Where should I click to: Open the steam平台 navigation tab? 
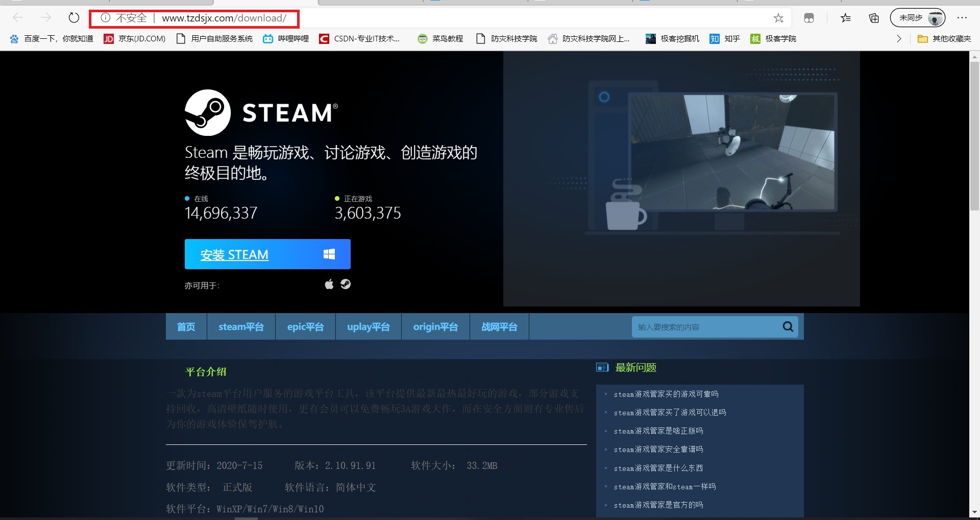tap(241, 327)
